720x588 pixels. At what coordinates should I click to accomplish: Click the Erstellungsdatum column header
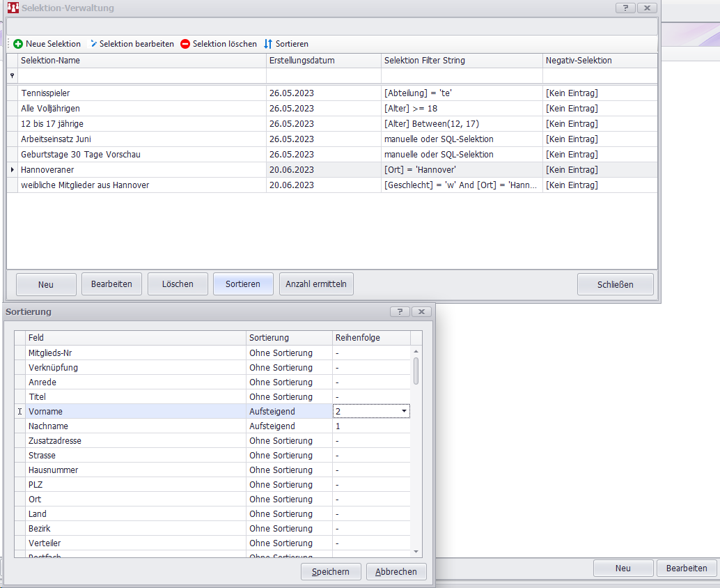(323, 61)
